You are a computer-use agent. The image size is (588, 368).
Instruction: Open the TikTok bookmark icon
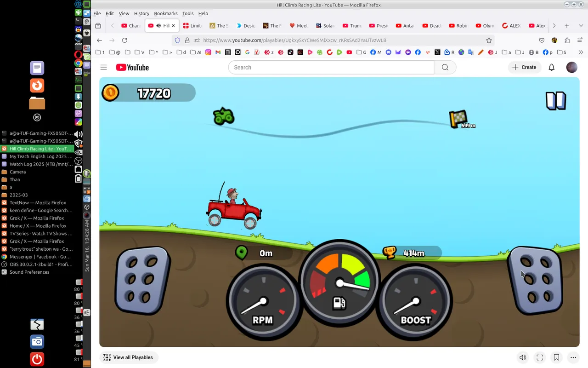290,52
